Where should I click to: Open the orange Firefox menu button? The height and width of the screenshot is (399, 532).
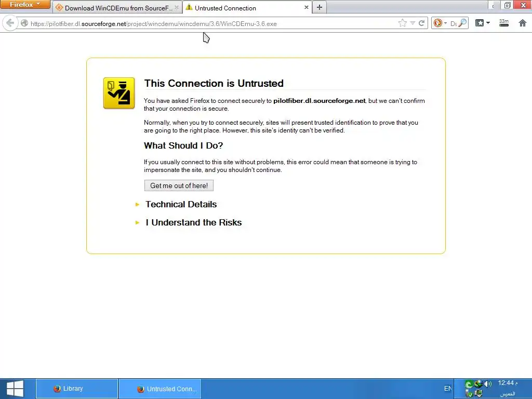pos(25,4)
